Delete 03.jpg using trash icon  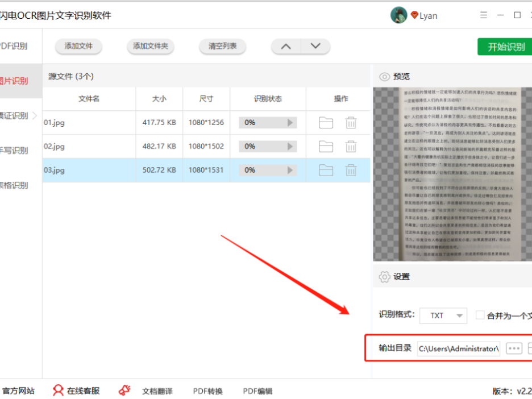point(351,170)
